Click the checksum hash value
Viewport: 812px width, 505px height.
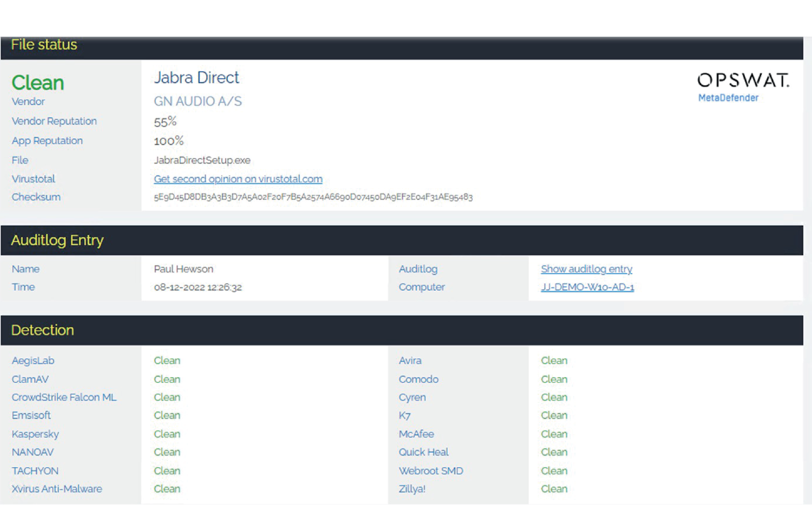click(313, 197)
